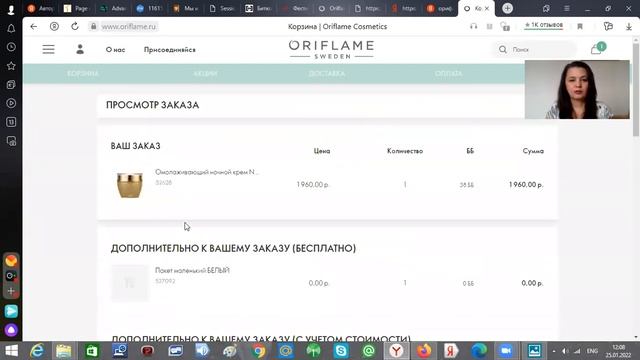This screenshot has width=640, height=360.
Task: Open the Омолаживающий ночной крем product link
Action: coord(207,172)
